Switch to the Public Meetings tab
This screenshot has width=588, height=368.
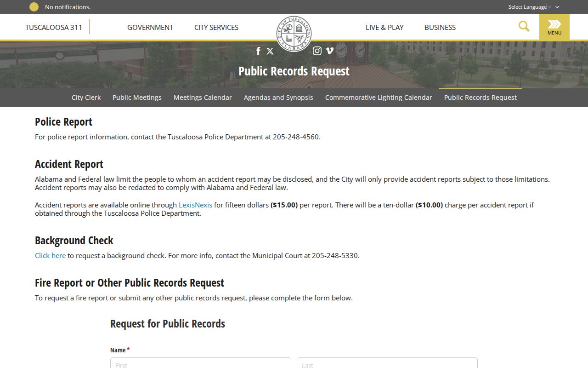137,98
